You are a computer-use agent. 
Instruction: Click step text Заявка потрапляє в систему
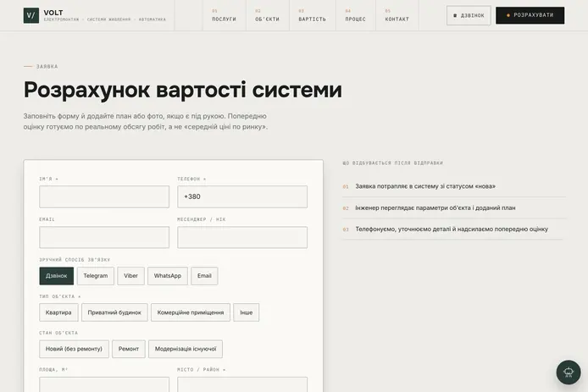425,186
